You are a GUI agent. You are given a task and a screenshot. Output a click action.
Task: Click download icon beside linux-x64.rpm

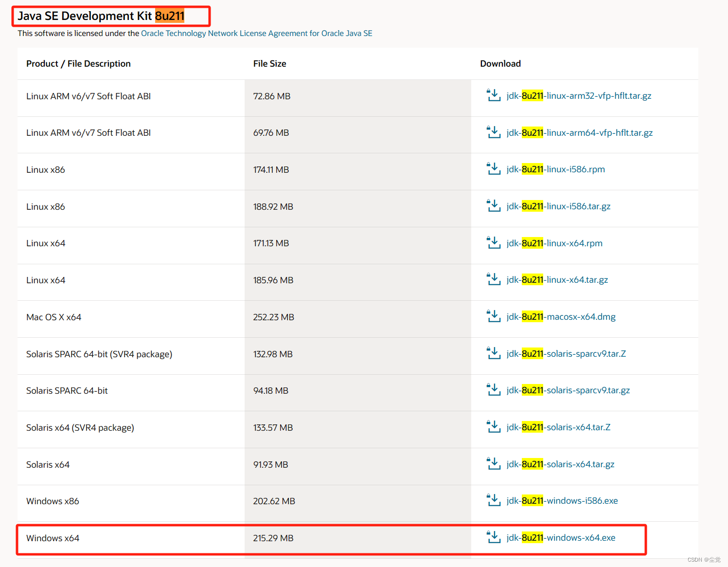click(x=494, y=243)
